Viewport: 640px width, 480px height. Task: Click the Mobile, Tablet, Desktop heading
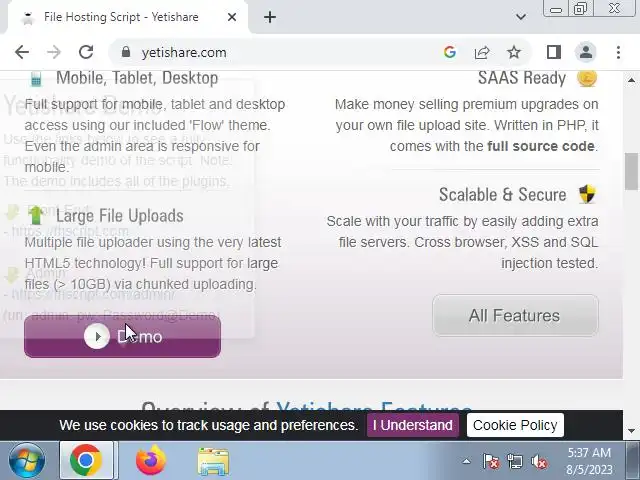[x=137, y=78]
